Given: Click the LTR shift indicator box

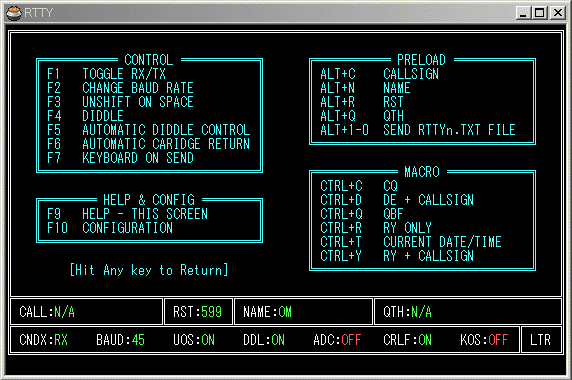Looking at the screenshot, I should (x=541, y=340).
